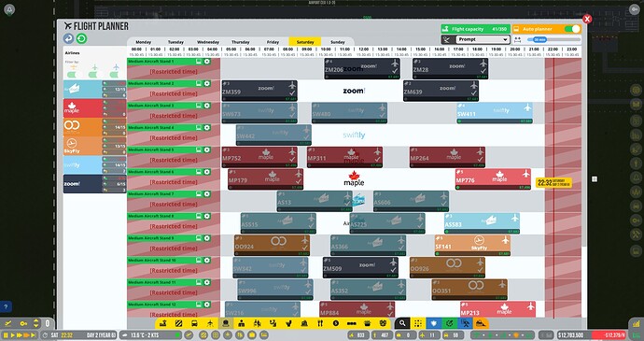Open the Prompt dropdown menu
The height and width of the screenshot is (341, 644).
pos(483,39)
